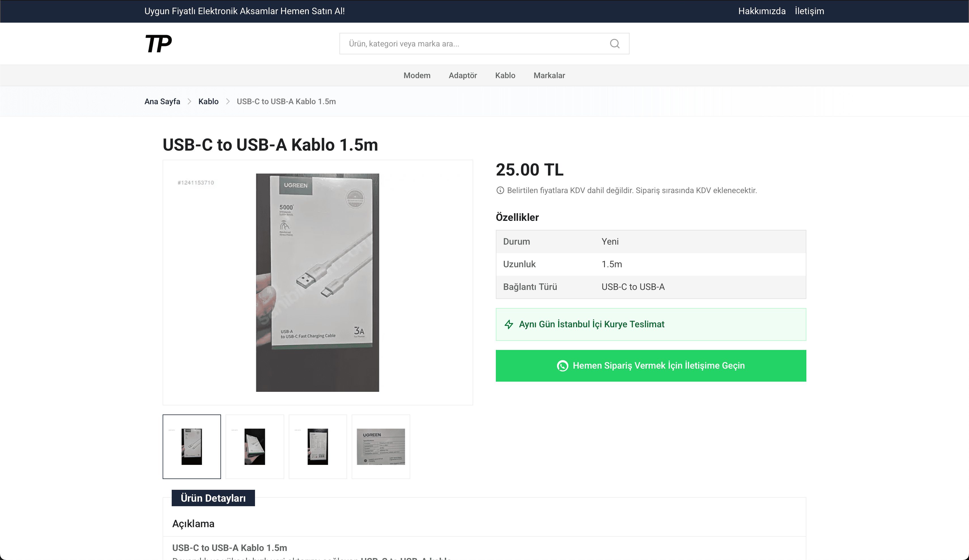Switch to the Ürün Detayları tab
This screenshot has width=969, height=560.
213,498
